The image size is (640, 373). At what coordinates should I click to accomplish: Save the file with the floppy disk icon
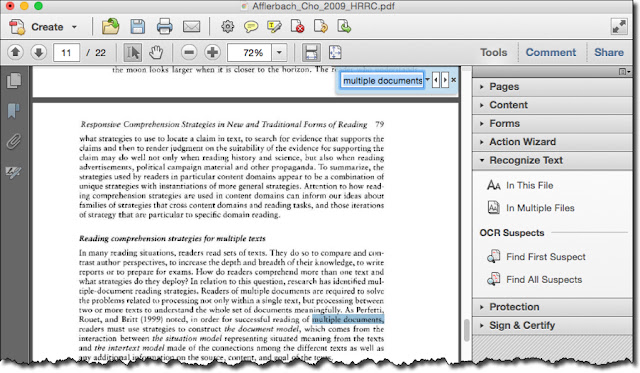pyautogui.click(x=138, y=27)
